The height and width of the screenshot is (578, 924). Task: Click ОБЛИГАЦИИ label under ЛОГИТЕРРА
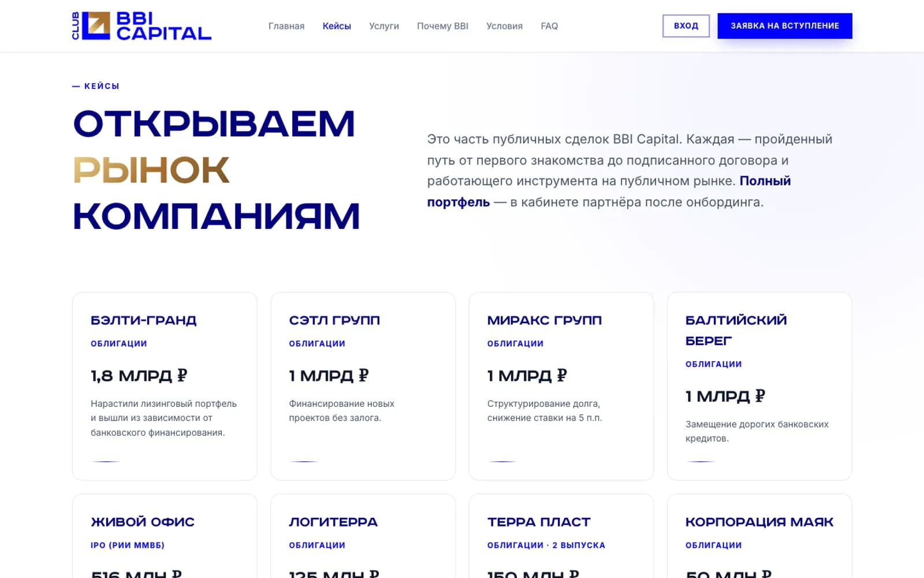pos(317,545)
